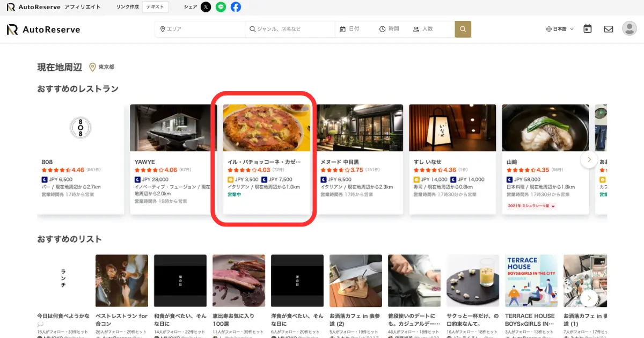
Task: Share on Facebook icon
Action: coord(236,7)
